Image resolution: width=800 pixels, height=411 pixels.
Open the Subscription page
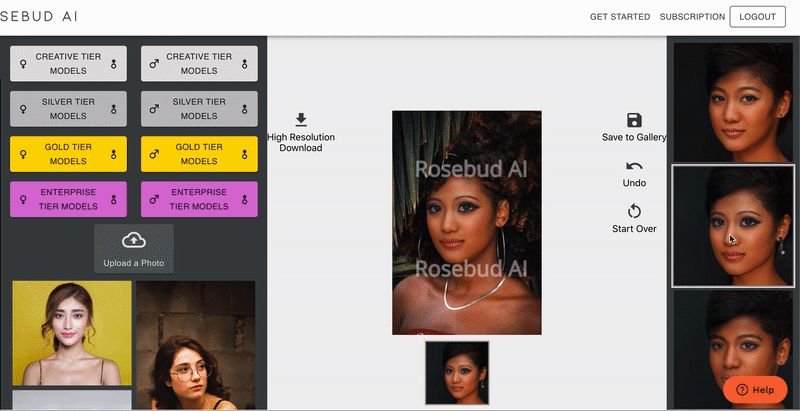tap(692, 17)
